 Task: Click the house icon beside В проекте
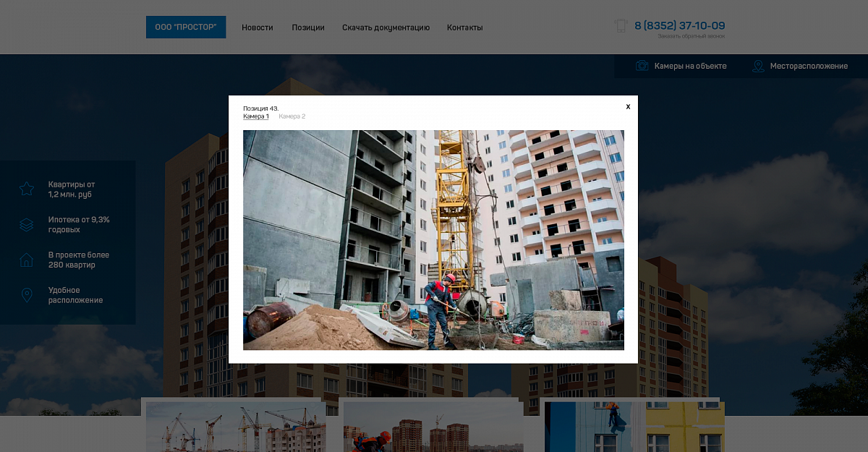coord(27,260)
